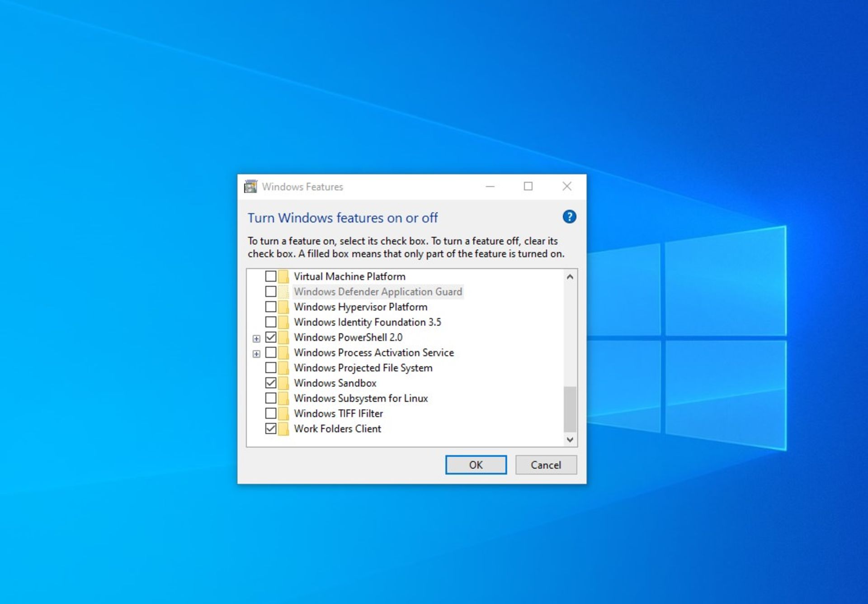Expand Windows PowerShell 2.0 tree node
Viewport: 868px width, 604px height.
tap(256, 338)
